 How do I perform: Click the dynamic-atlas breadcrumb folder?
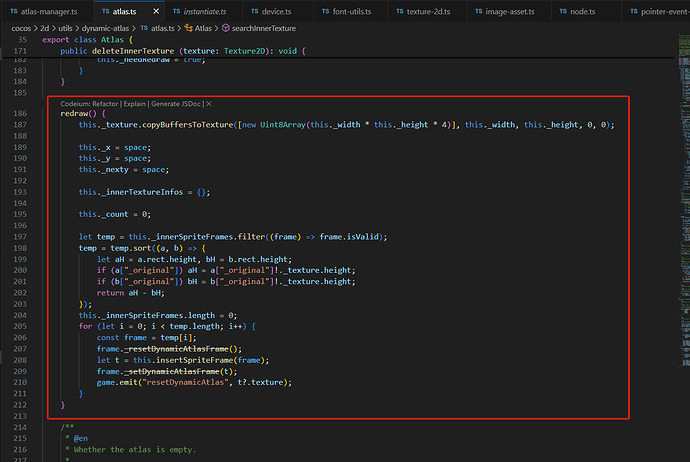point(105,28)
